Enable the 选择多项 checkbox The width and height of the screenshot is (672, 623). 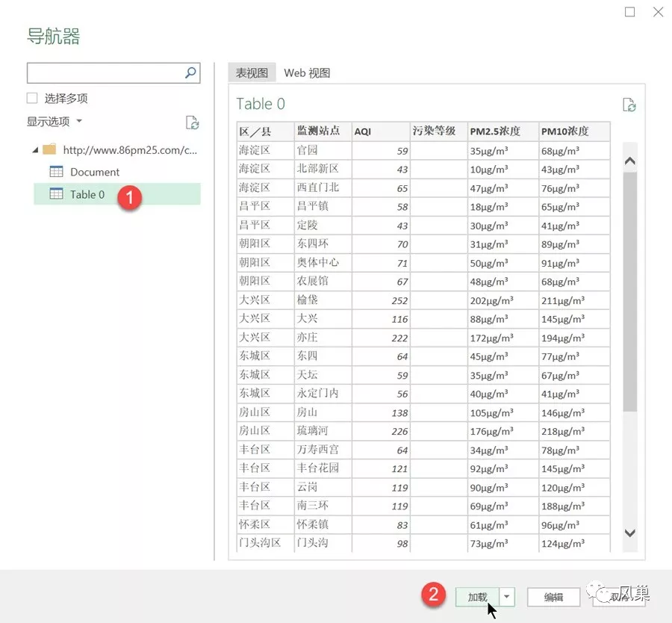pyautogui.click(x=32, y=98)
